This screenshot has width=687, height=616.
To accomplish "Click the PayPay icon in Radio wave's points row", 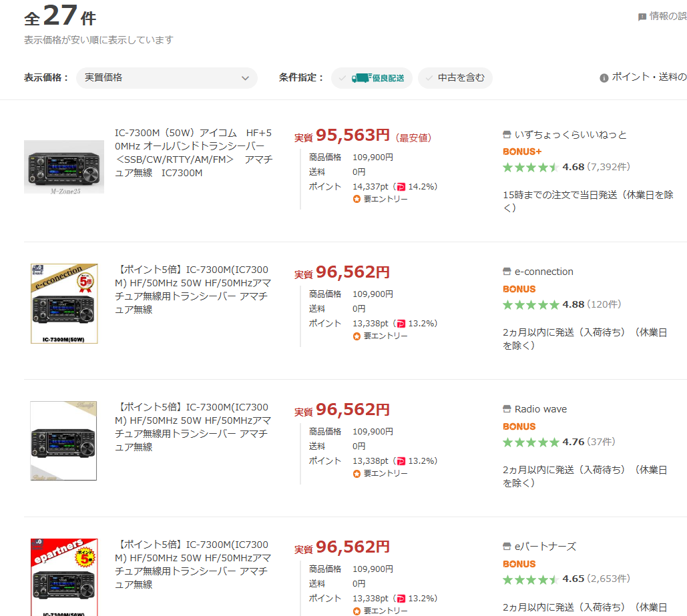I will pos(401,461).
